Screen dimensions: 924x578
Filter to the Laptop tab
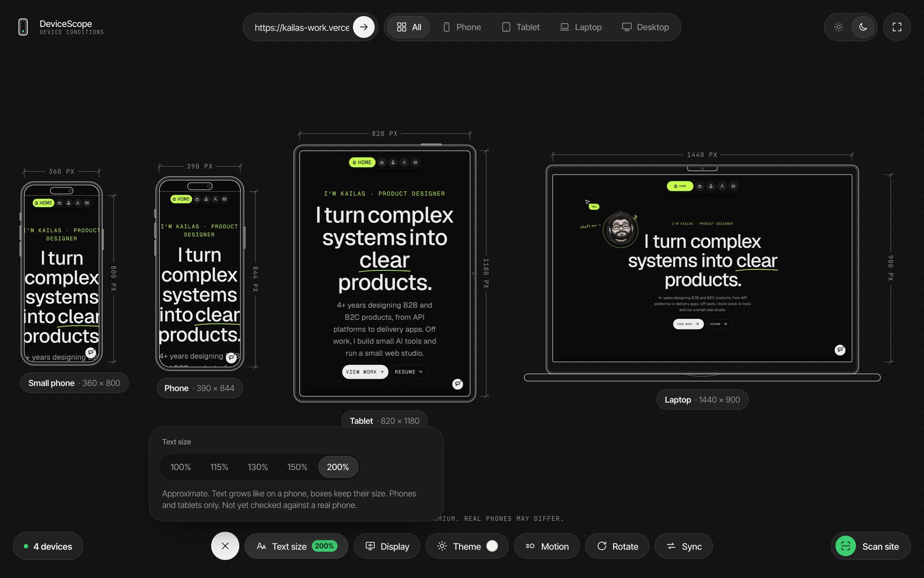(581, 27)
